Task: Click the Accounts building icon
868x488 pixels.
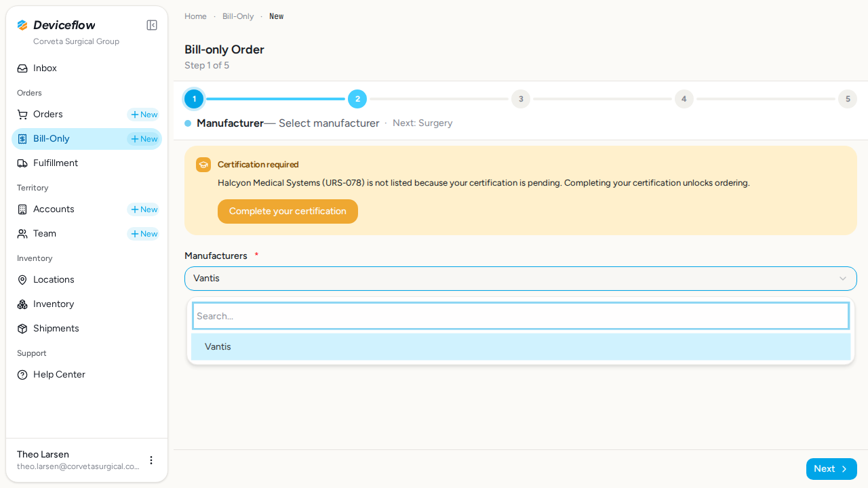Action: click(x=22, y=209)
